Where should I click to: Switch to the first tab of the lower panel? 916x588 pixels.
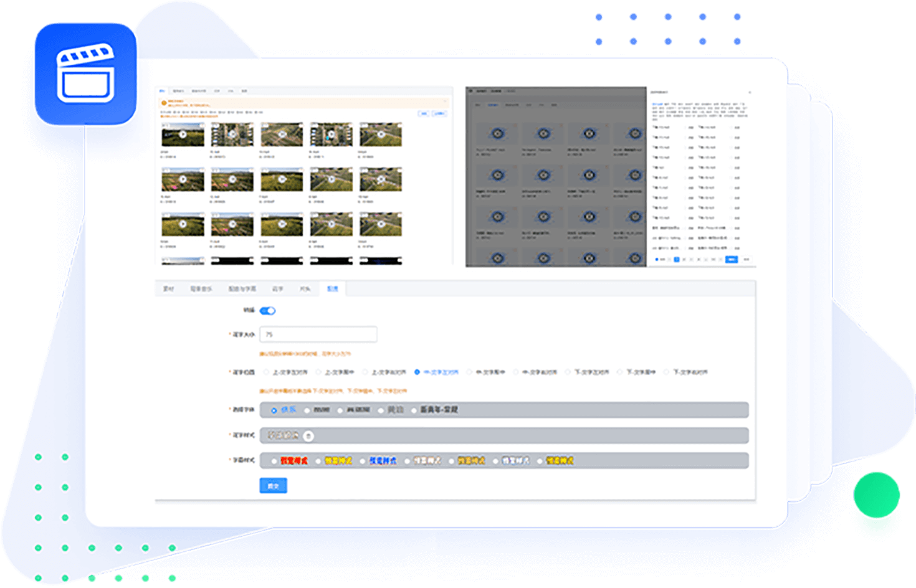169,289
